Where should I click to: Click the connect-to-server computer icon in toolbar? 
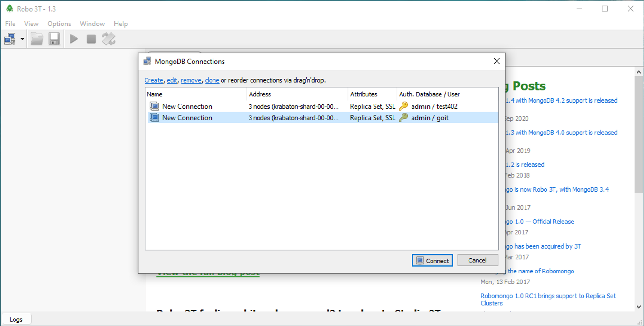(10, 39)
